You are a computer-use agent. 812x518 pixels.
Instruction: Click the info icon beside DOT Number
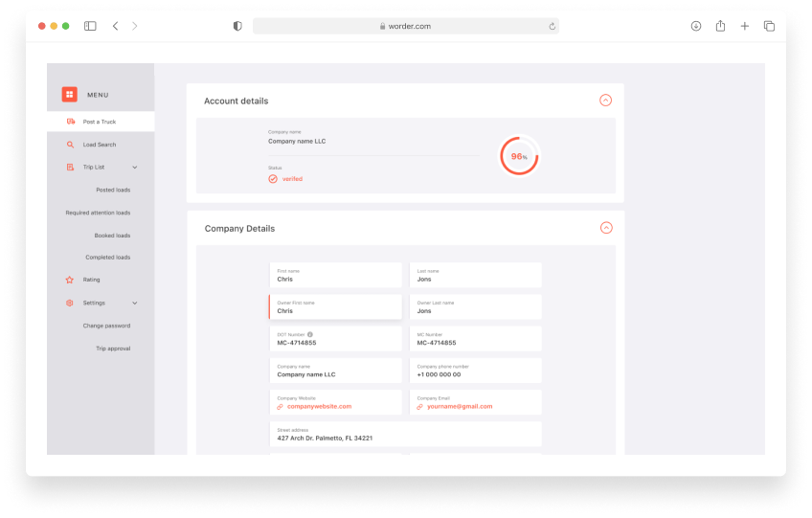(309, 334)
